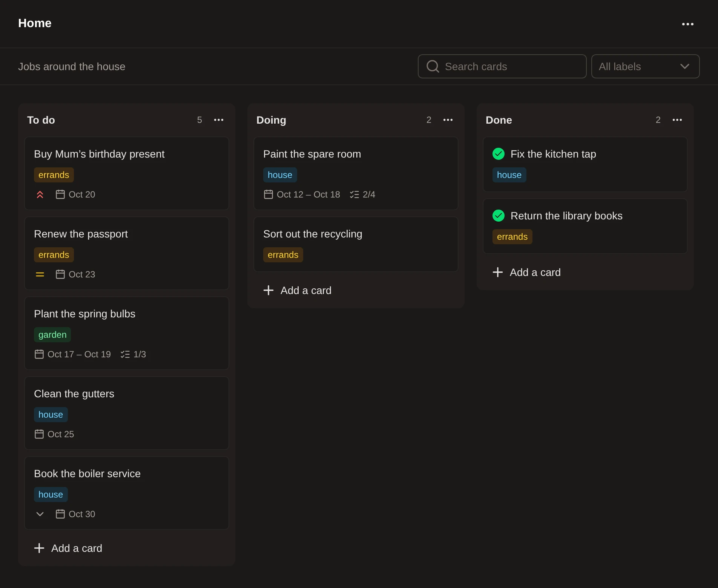This screenshot has width=718, height=588.
Task: Click the calendar icon beside Oct 12 – Oct 18
Action: [268, 194]
